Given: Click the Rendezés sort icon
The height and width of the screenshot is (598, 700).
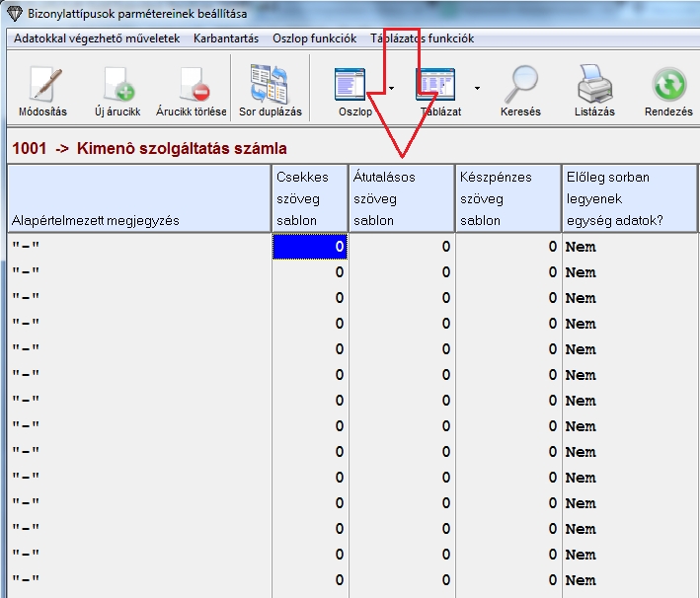Looking at the screenshot, I should coord(668,86).
